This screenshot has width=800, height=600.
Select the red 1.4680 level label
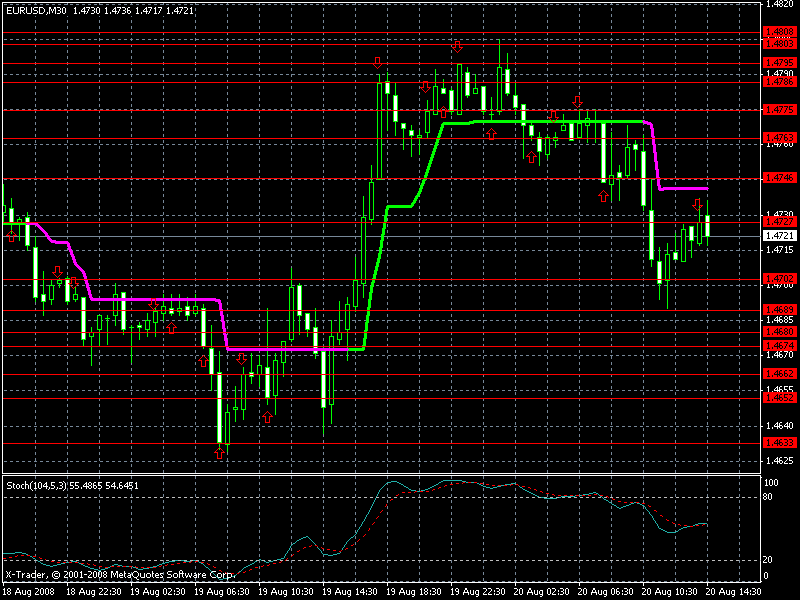pyautogui.click(x=779, y=332)
